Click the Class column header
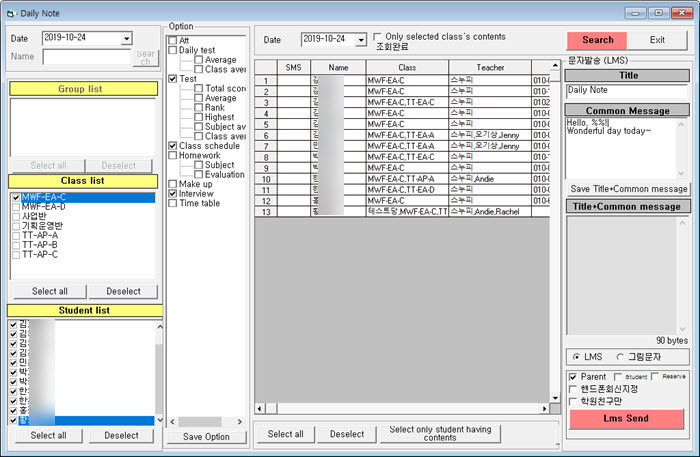 [x=407, y=67]
